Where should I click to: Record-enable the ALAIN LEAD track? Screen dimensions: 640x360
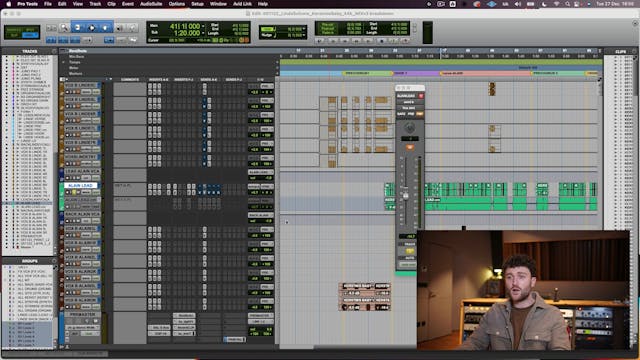click(x=68, y=192)
